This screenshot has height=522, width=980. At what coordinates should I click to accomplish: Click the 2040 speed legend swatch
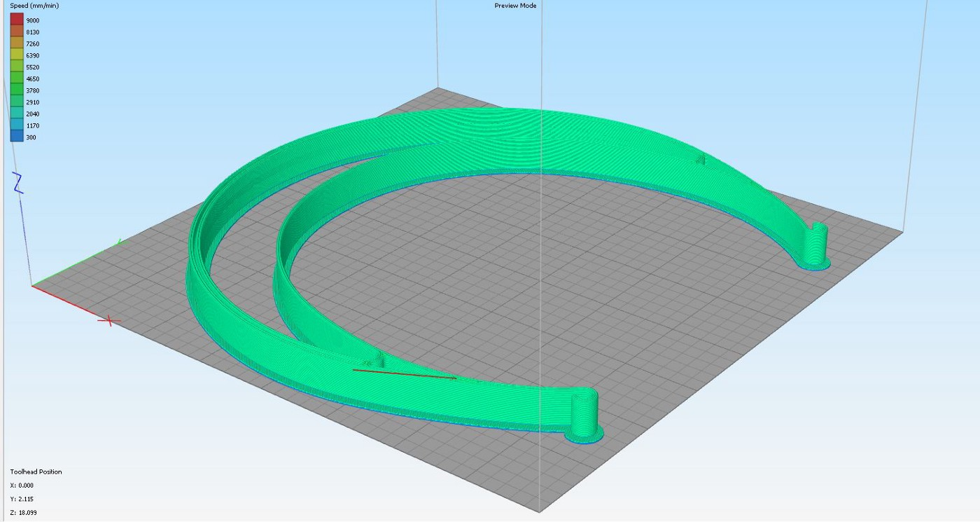(x=17, y=114)
